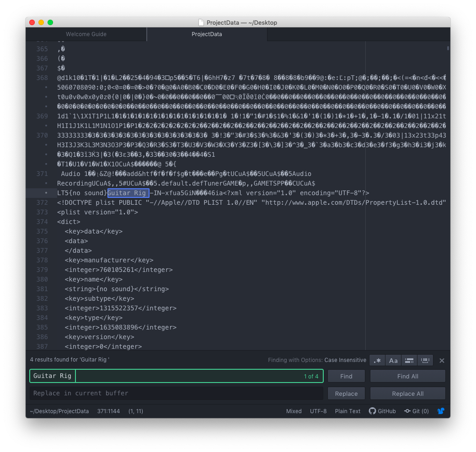Minimize the window with the yellow button
The image size is (476, 452).
[41, 22]
